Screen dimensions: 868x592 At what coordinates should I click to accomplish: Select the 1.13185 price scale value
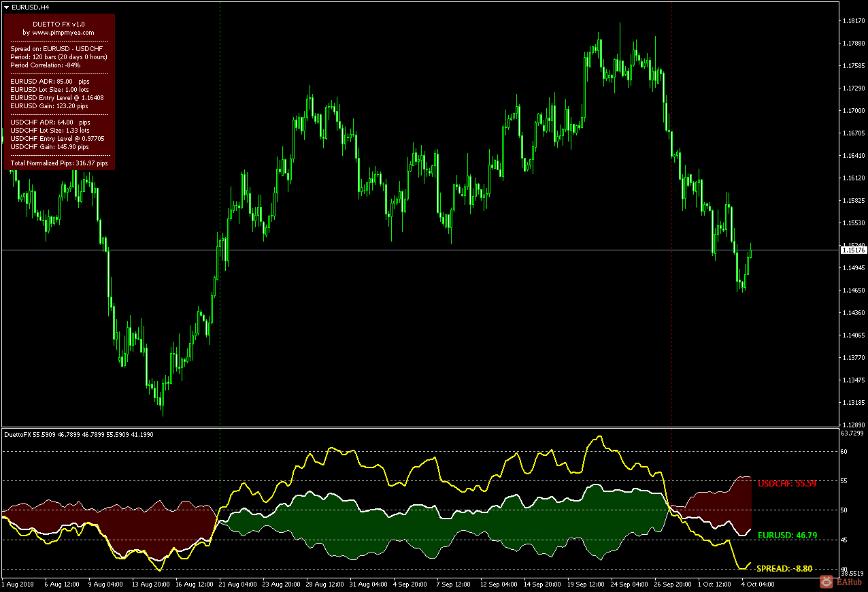[853, 403]
